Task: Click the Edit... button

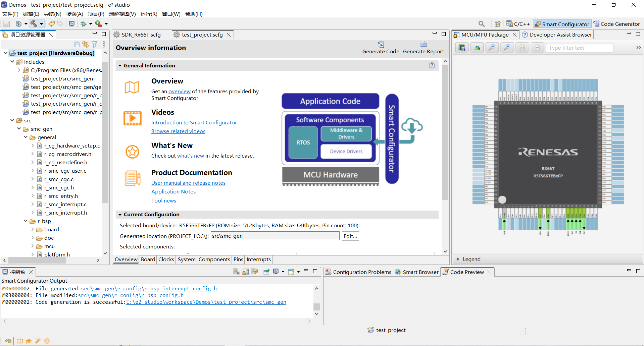Action: pyautogui.click(x=350, y=236)
